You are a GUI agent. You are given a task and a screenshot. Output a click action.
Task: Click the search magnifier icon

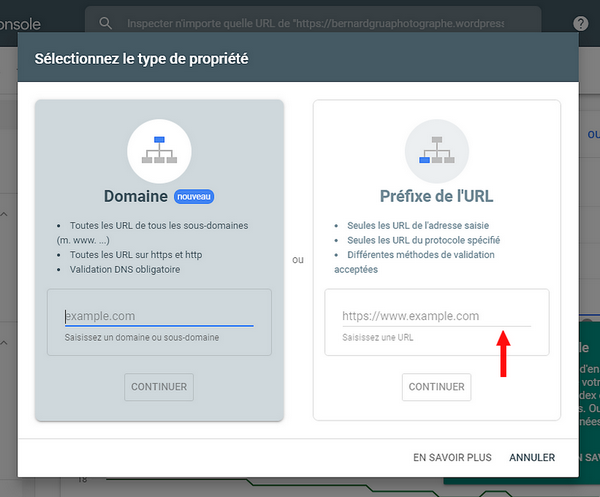[x=105, y=22]
